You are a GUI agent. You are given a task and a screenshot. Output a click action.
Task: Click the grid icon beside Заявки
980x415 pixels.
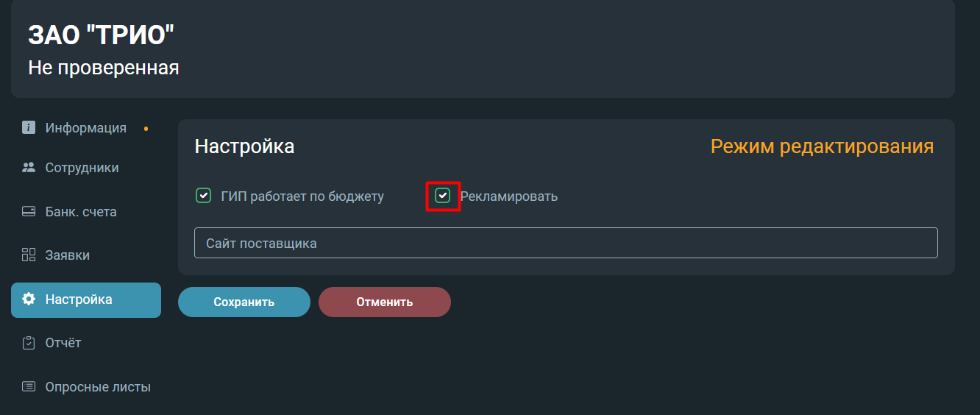click(x=29, y=255)
